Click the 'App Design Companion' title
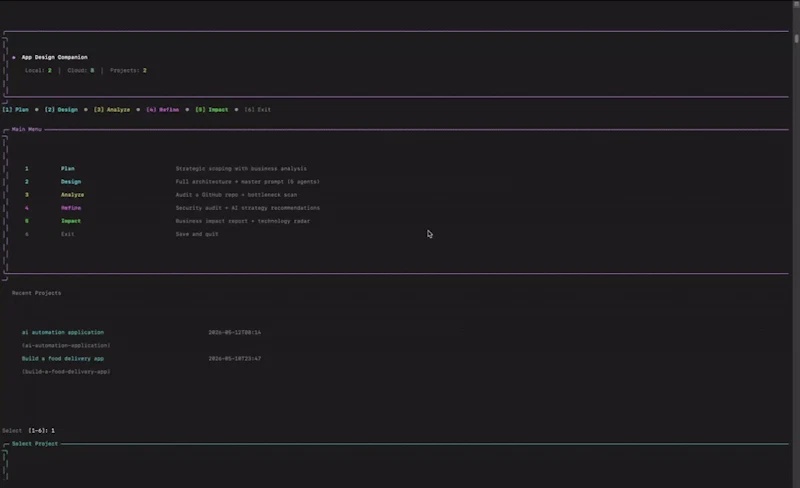This screenshot has height=488, width=800. click(x=55, y=57)
